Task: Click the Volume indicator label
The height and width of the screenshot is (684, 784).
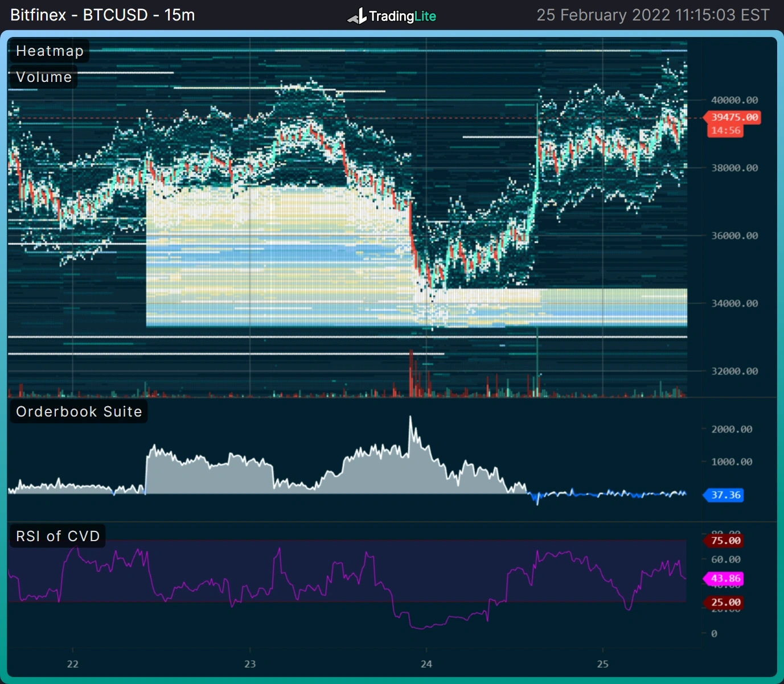Action: (43, 77)
